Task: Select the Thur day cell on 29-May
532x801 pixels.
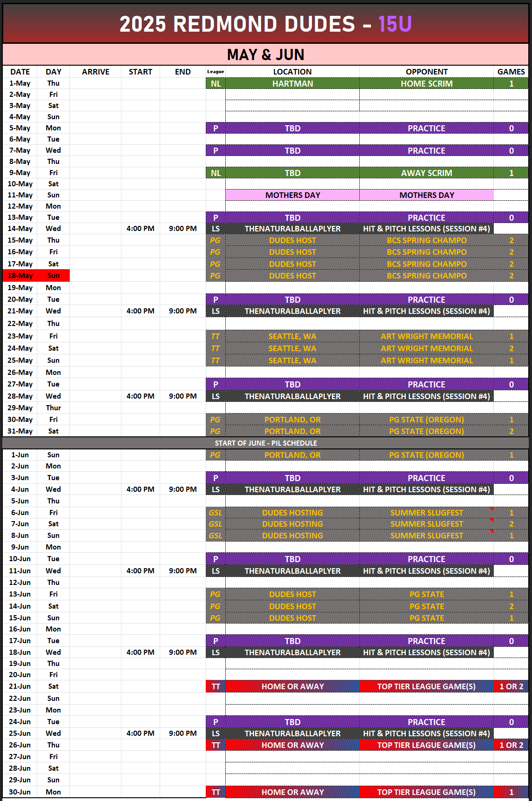Action: click(x=54, y=408)
